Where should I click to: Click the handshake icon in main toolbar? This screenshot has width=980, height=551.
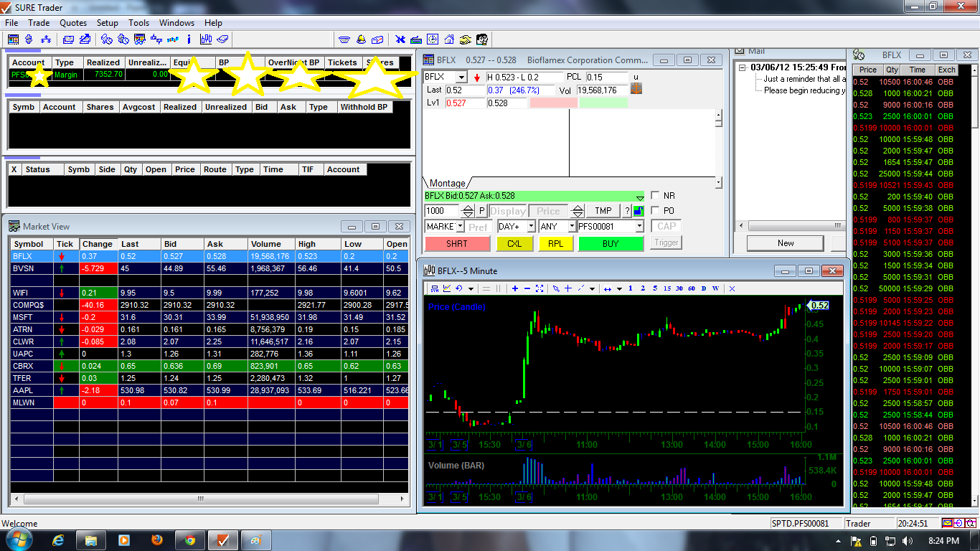(466, 39)
